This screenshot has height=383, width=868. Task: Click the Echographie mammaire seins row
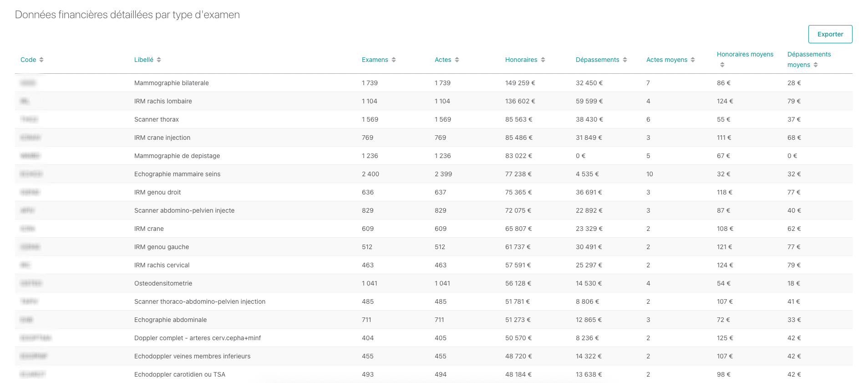[177, 174]
